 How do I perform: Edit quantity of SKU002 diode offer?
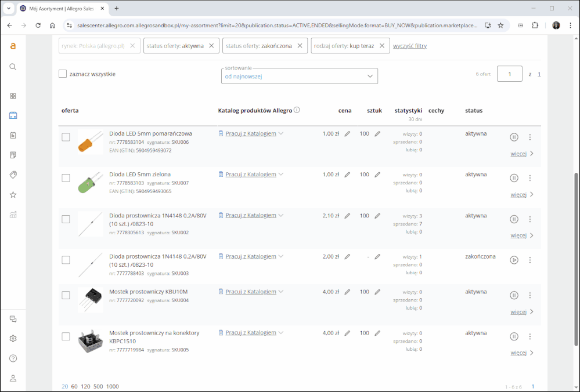[377, 216]
